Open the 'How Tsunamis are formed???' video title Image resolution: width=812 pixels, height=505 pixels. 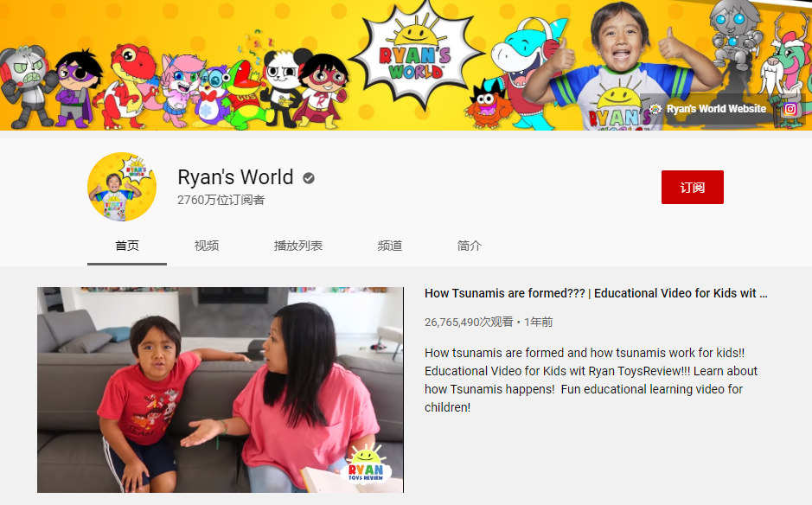596,293
